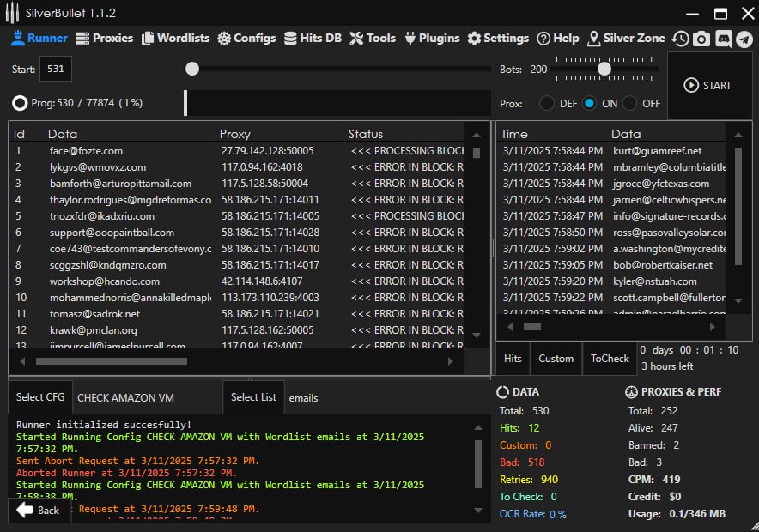
Task: Click the PROXIES & PERF gauge icon
Action: coord(631,392)
